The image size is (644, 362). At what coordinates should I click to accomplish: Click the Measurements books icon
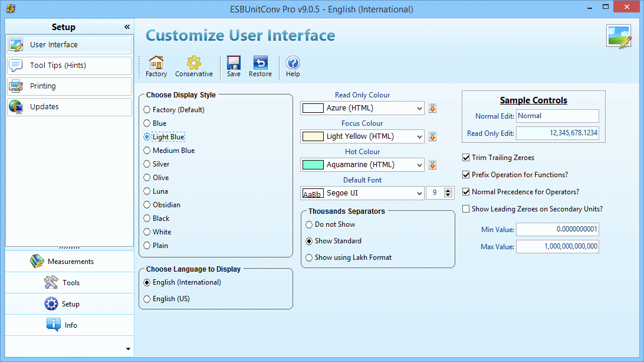[x=37, y=261]
